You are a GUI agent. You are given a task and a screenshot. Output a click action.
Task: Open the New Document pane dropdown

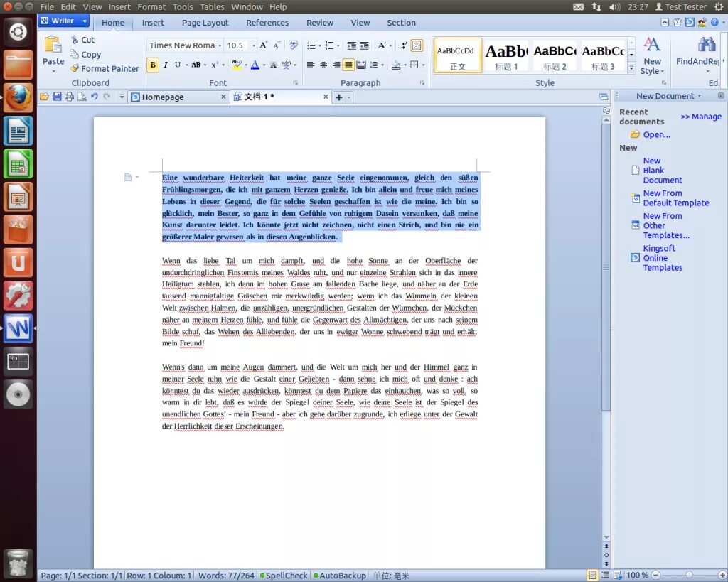tap(700, 96)
